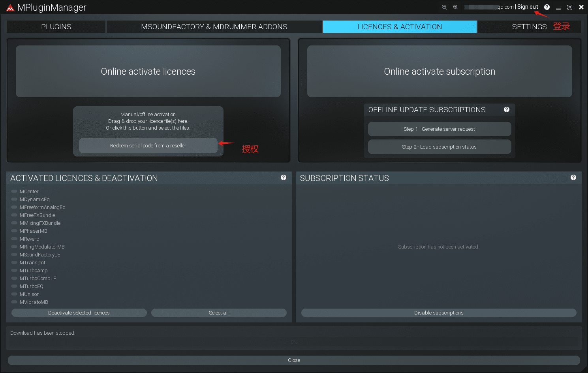The height and width of the screenshot is (373, 588).
Task: Toggle the MReverb licence selection
Action: tap(14, 239)
